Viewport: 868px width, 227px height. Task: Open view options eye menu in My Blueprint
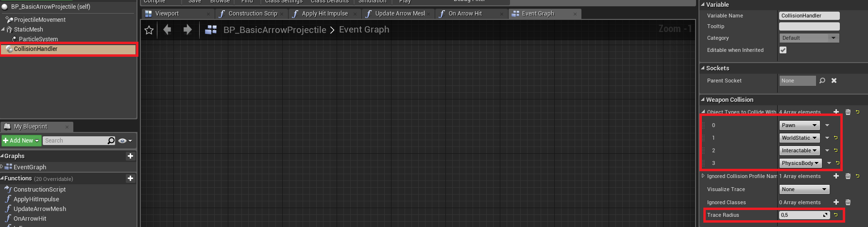(x=125, y=141)
